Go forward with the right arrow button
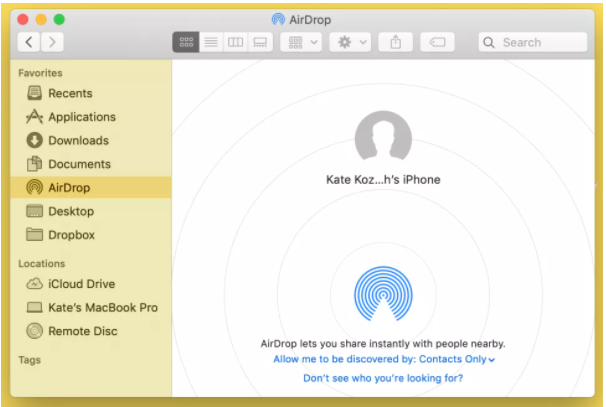The image size is (606, 407). click(52, 42)
